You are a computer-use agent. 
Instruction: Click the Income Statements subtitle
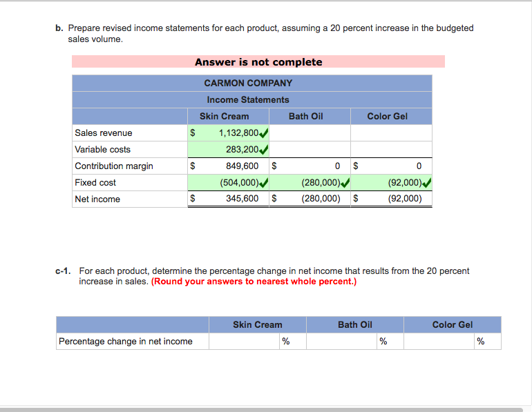click(x=248, y=99)
